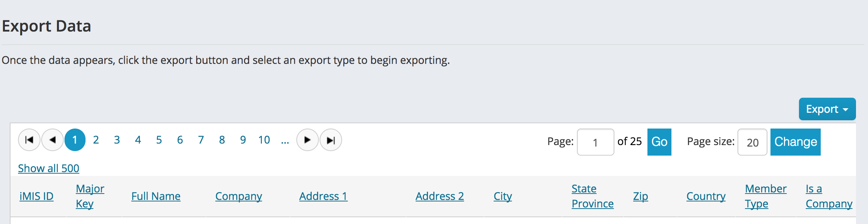Click the ellipsis for more pages
Image resolution: width=868 pixels, height=224 pixels.
[x=285, y=141]
